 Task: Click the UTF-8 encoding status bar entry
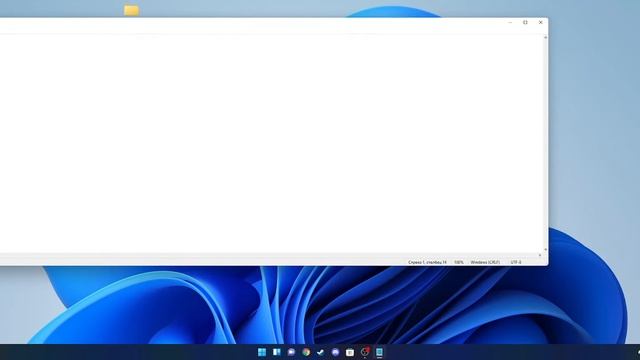pos(516,262)
